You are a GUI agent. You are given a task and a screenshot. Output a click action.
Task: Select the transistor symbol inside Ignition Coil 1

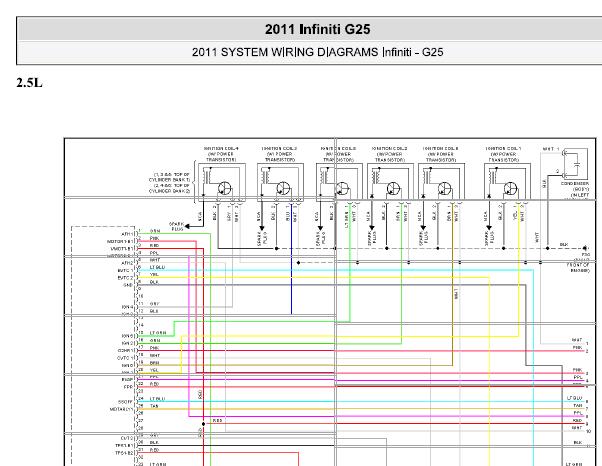click(510, 188)
